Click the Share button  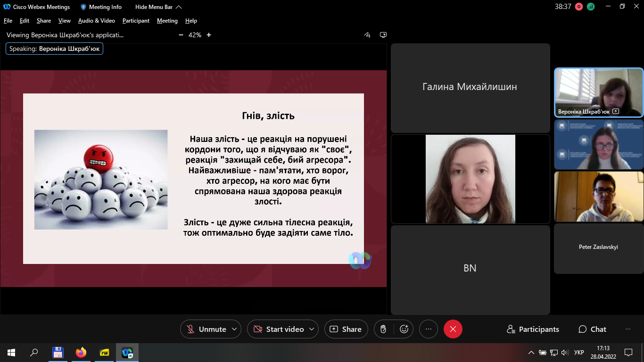click(x=346, y=329)
